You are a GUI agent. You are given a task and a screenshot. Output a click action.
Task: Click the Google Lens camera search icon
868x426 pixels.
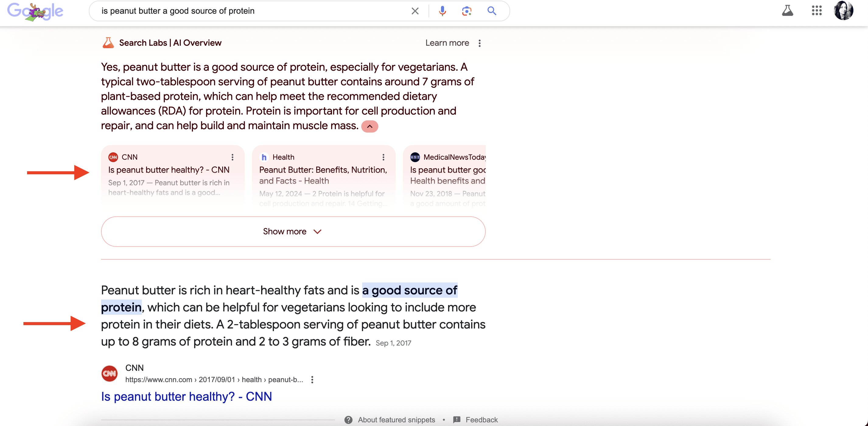467,11
